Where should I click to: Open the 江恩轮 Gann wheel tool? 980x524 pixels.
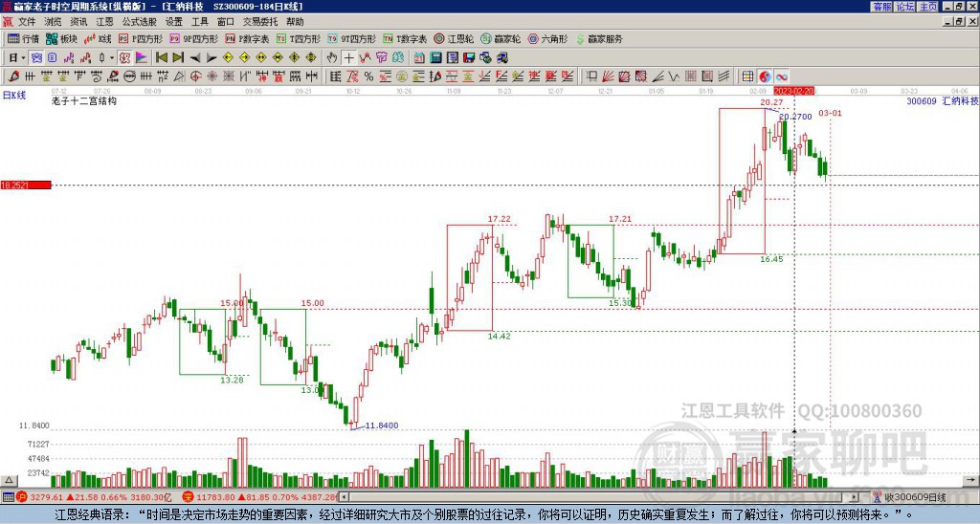click(455, 38)
